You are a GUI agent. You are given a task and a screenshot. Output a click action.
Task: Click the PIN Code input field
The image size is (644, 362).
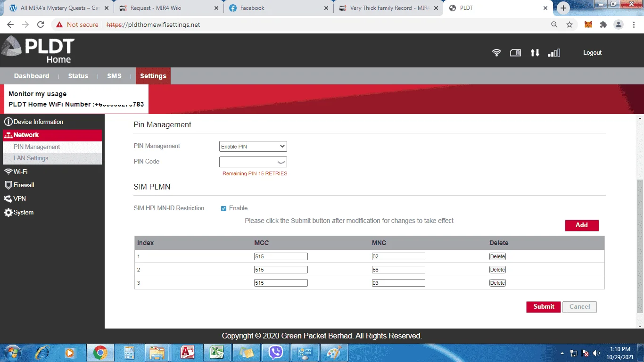pos(253,162)
